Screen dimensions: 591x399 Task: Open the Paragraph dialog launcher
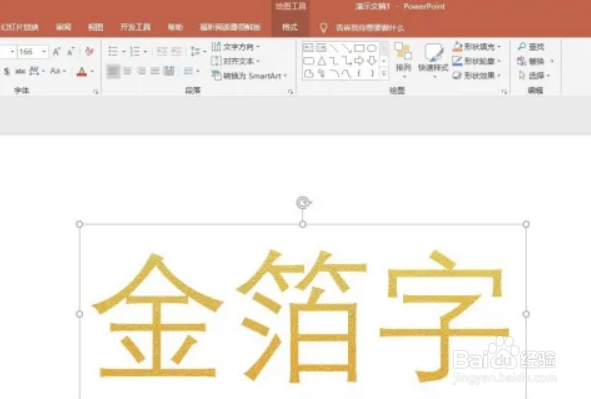(290, 92)
